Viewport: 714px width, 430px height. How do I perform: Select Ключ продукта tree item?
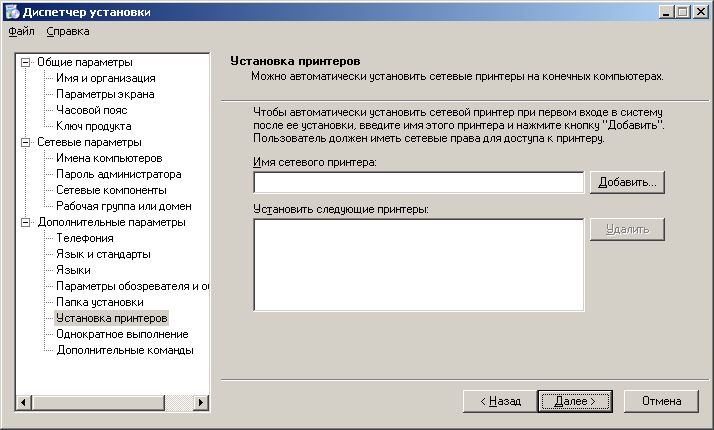94,126
